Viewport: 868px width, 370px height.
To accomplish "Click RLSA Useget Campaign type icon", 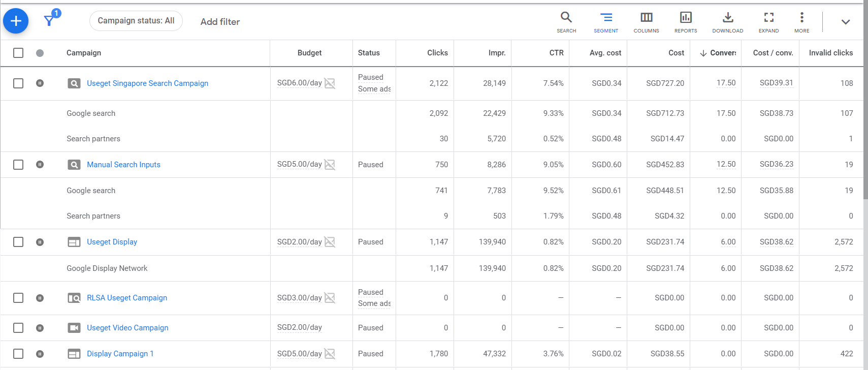I will coord(74,298).
